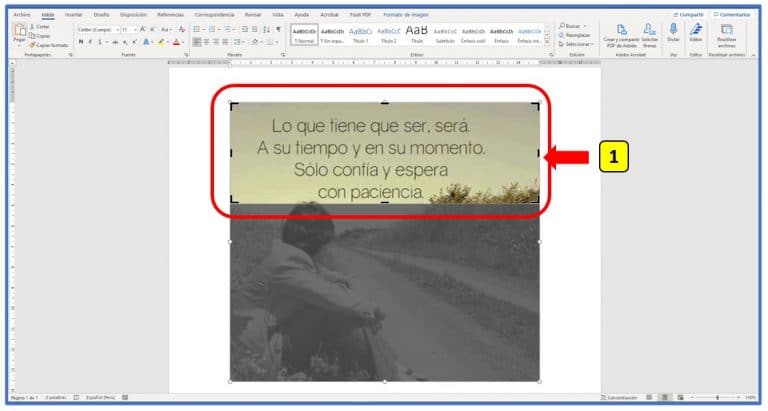Open the Seleccionar dropdown
Screen dimensions: 768x411
coord(576,45)
